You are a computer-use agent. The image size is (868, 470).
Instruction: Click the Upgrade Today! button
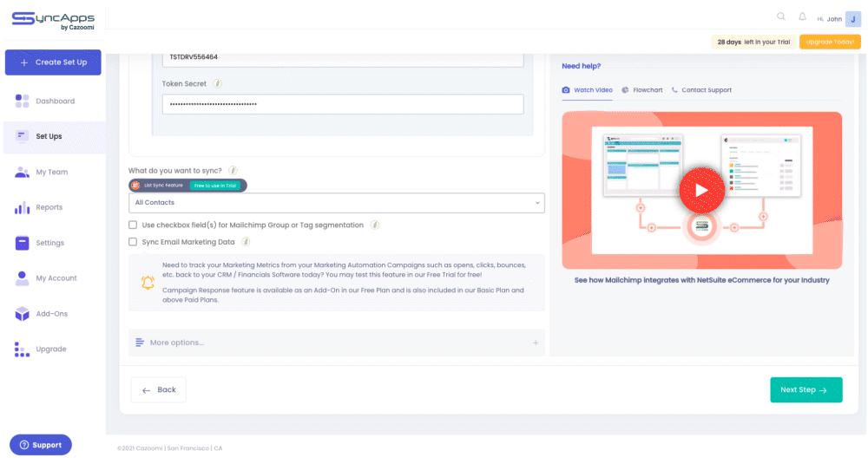tap(830, 42)
